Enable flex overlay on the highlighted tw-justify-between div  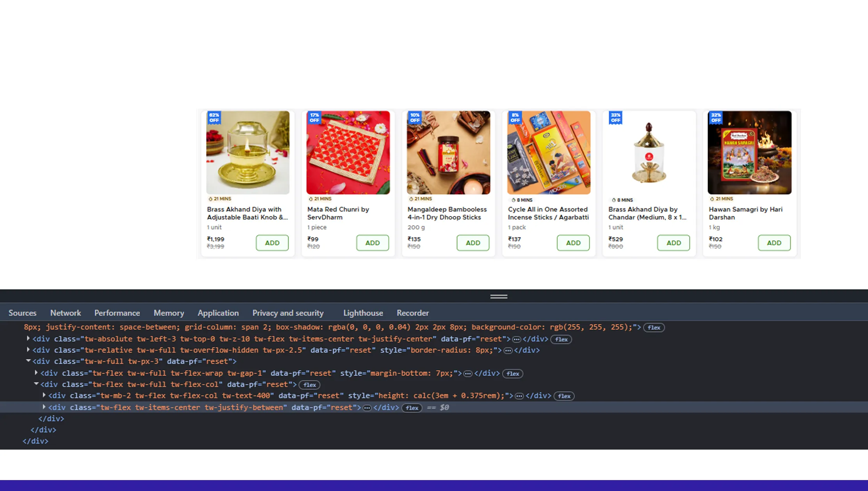coord(412,408)
